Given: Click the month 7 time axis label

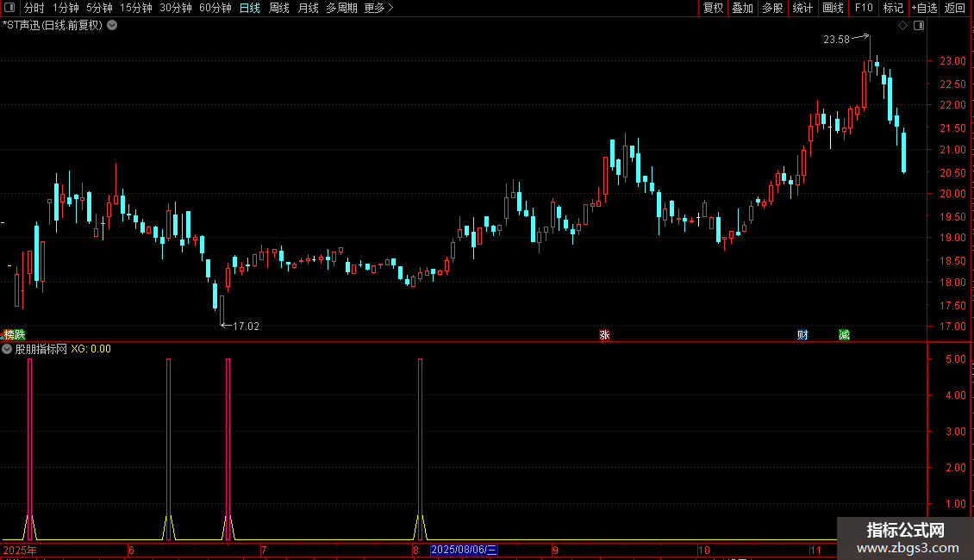Looking at the screenshot, I should 264,550.
